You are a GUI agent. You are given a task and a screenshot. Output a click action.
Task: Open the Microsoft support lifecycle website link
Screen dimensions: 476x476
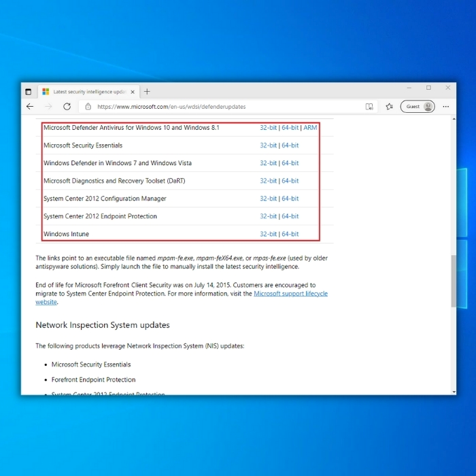click(290, 294)
